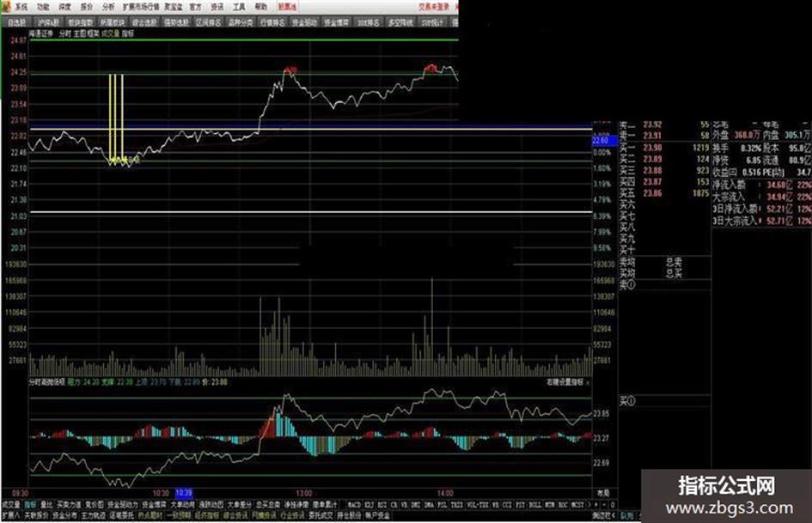Open the 报价 menu

click(x=87, y=7)
